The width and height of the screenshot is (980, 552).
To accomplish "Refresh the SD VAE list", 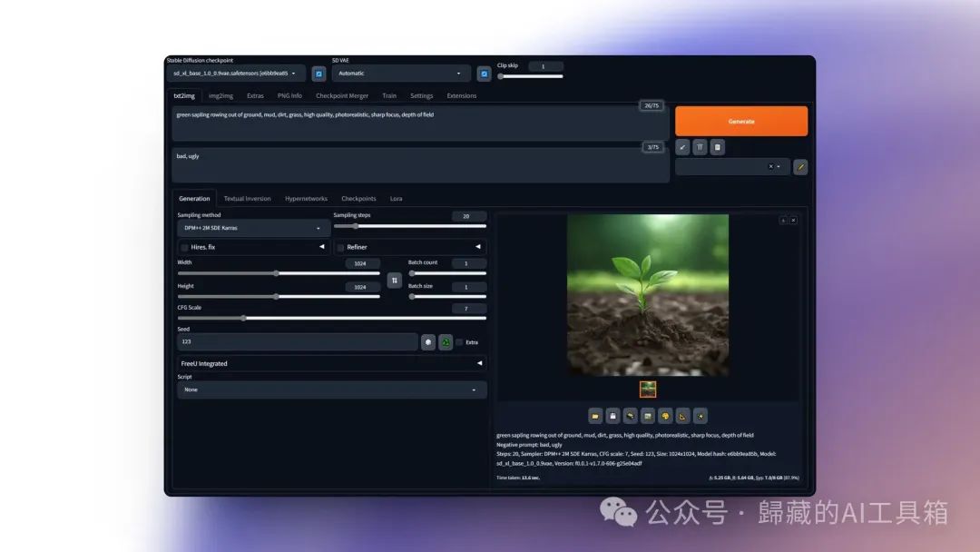I will tap(484, 74).
